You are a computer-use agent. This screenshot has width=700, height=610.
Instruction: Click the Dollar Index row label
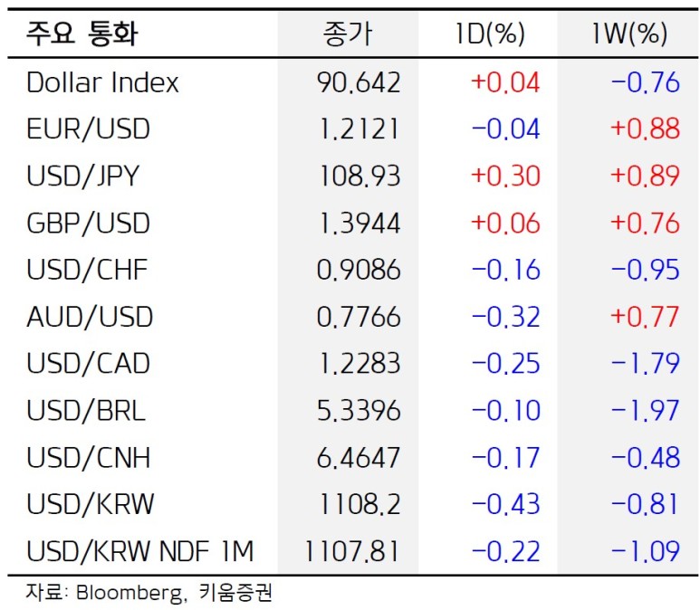[x=102, y=82]
